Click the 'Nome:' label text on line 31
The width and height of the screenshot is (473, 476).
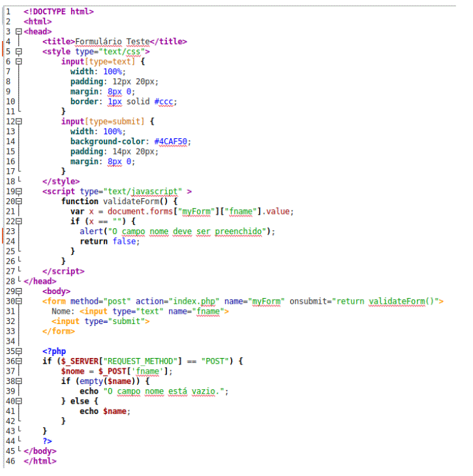pyautogui.click(x=63, y=311)
